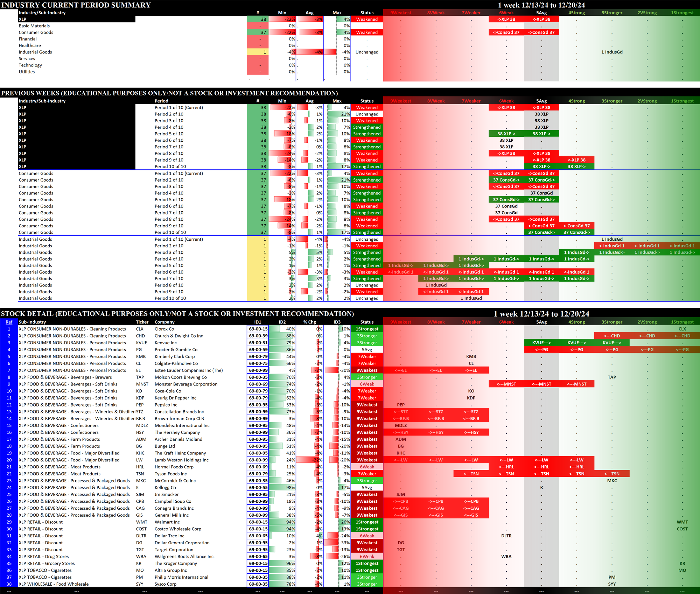
Task: Click row reference number 20
Action: pyautogui.click(x=9, y=460)
